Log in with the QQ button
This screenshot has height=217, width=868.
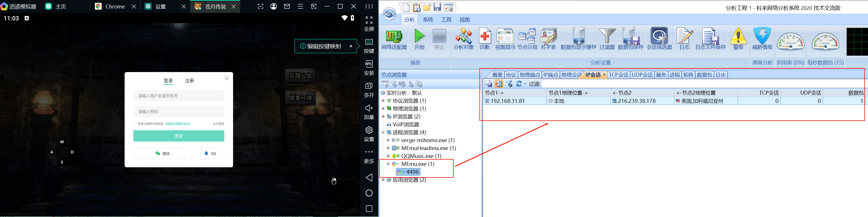[210, 153]
